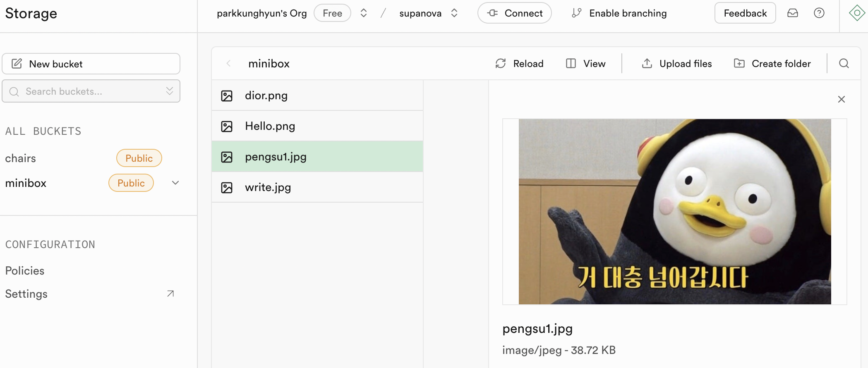Expand the minibox bucket options chevron
This screenshot has width=868, height=368.
tap(175, 183)
